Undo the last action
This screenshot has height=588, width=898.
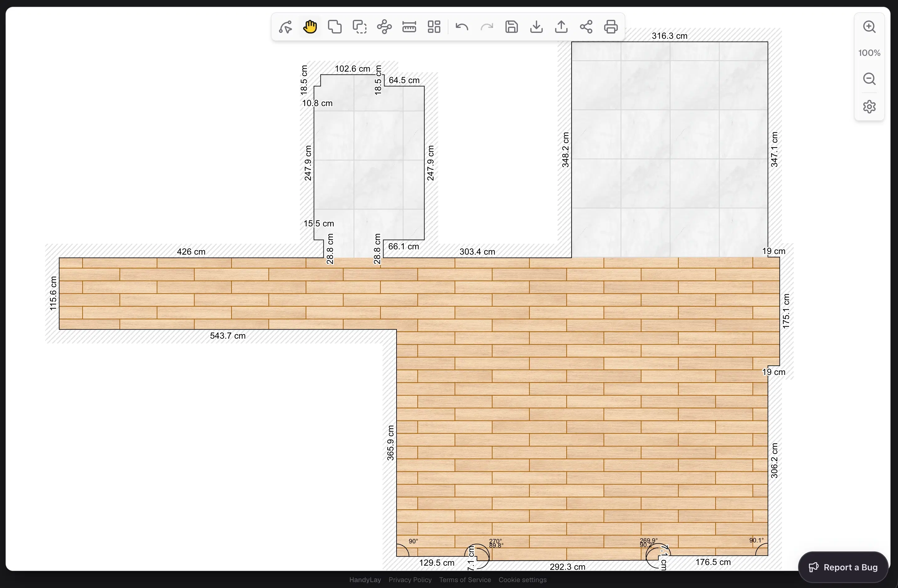pos(462,27)
